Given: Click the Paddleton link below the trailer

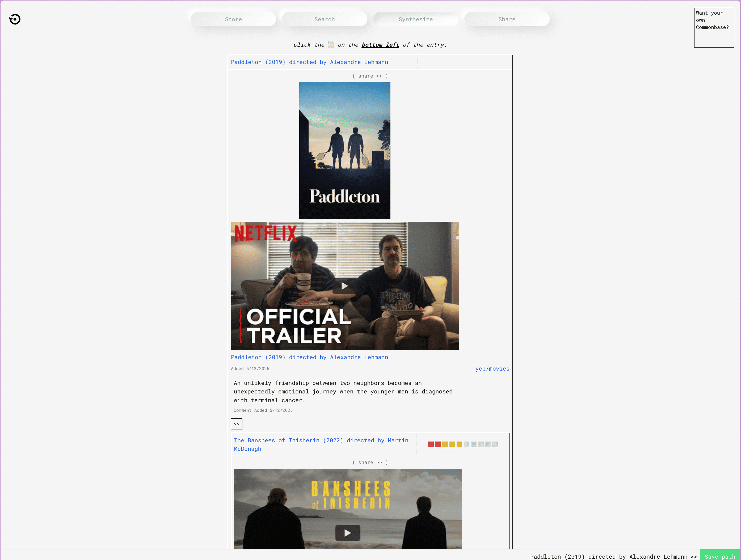Looking at the screenshot, I should 309,357.
